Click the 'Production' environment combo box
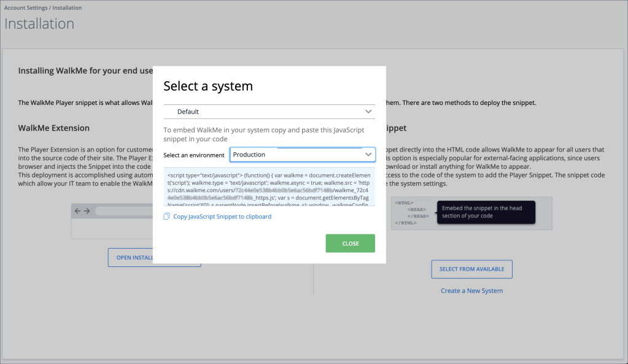The height and width of the screenshot is (364, 628). pos(295,155)
